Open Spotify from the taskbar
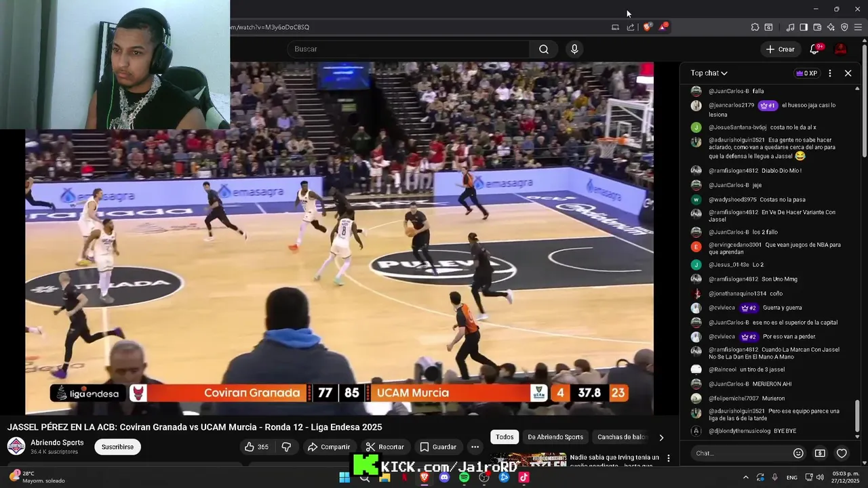The image size is (868, 488). coord(464,477)
